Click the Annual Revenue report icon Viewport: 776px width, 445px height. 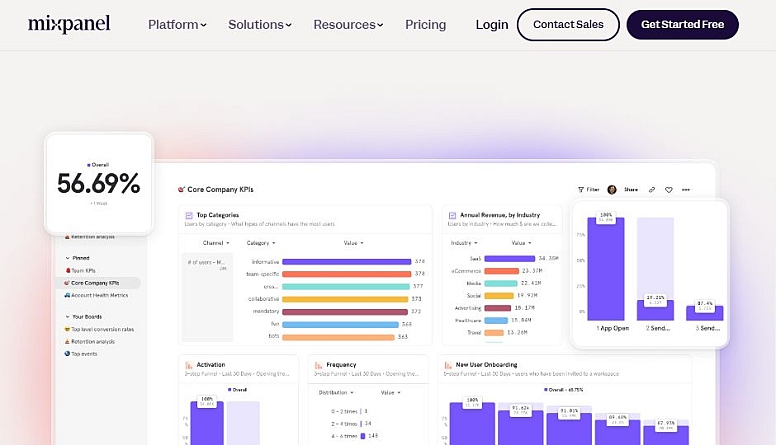452,215
